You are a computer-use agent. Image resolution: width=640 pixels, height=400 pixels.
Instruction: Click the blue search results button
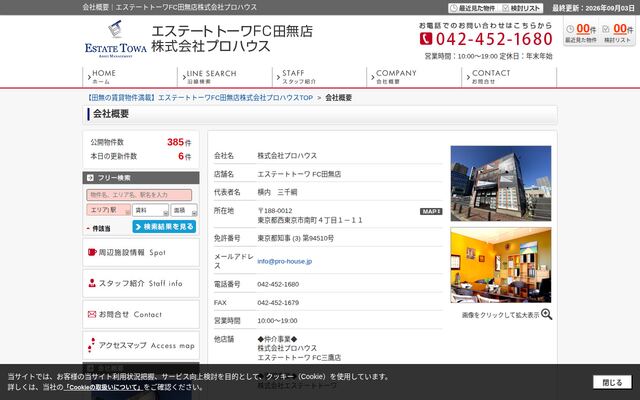(164, 227)
